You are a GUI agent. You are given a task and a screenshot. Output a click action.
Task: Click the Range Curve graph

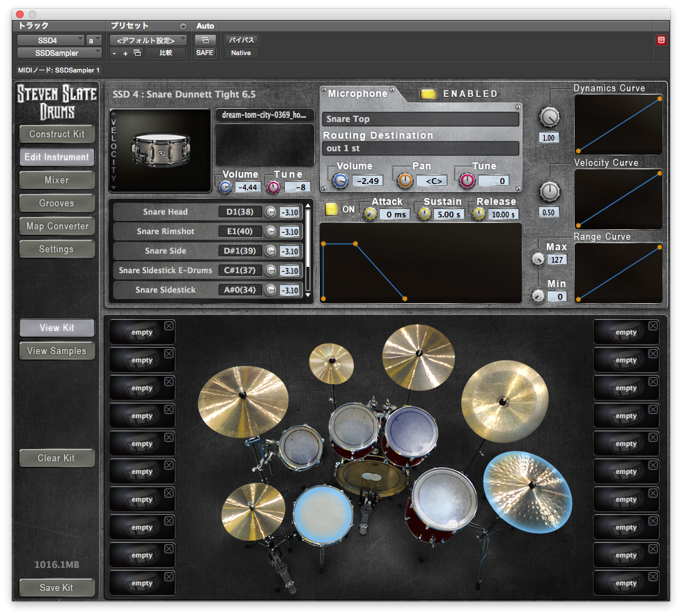(x=619, y=273)
